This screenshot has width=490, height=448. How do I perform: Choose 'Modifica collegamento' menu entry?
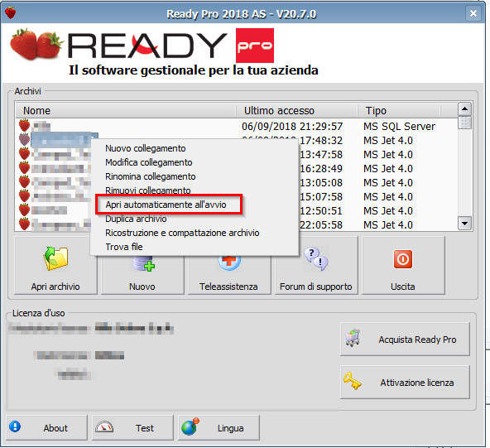(x=149, y=162)
